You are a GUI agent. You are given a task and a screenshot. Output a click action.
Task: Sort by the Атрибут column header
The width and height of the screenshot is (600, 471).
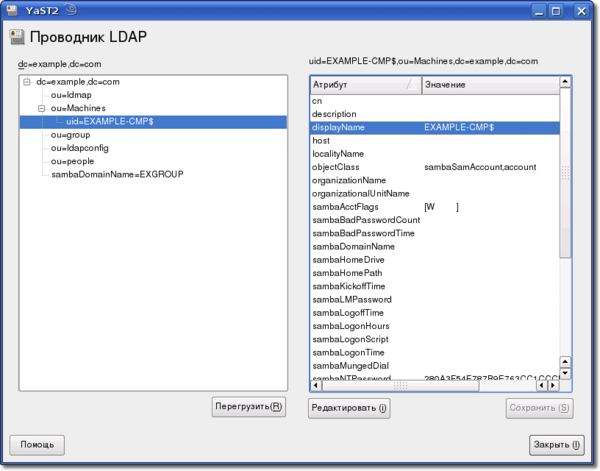[x=365, y=85]
